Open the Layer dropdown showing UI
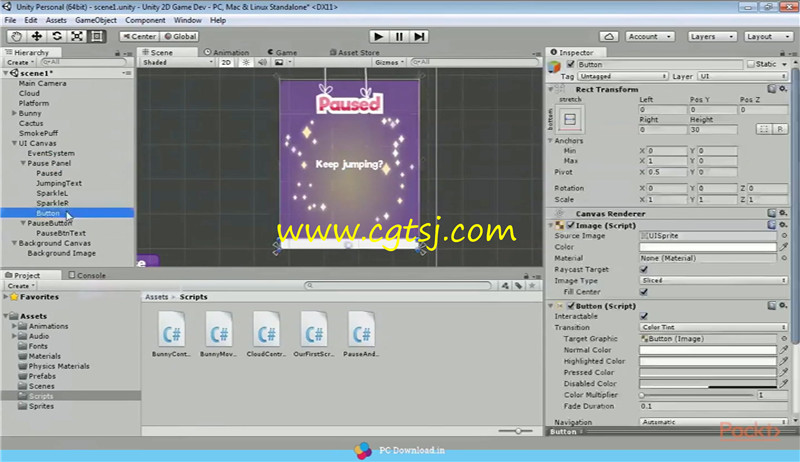The width and height of the screenshot is (800, 462). pos(743,76)
